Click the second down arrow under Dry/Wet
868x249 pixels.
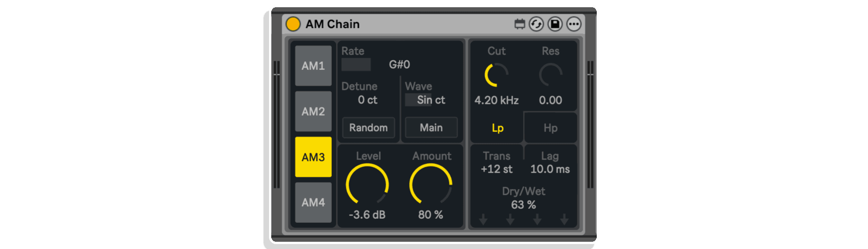click(x=510, y=219)
